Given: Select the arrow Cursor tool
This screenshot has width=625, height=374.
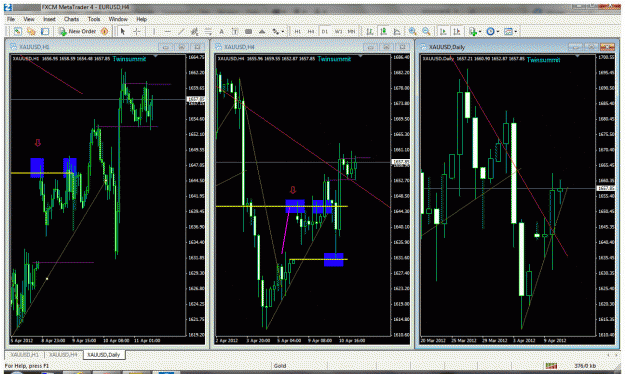Looking at the screenshot, I should click(x=123, y=31).
